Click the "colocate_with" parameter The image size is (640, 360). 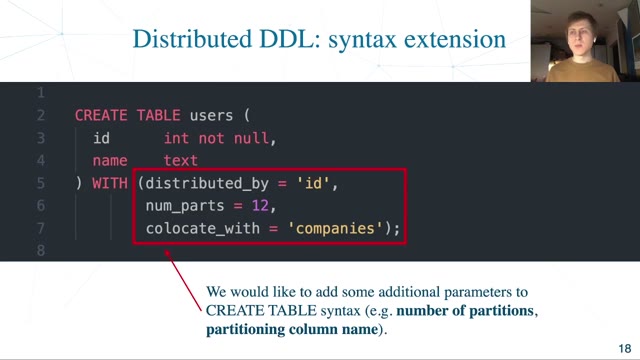[x=203, y=228]
